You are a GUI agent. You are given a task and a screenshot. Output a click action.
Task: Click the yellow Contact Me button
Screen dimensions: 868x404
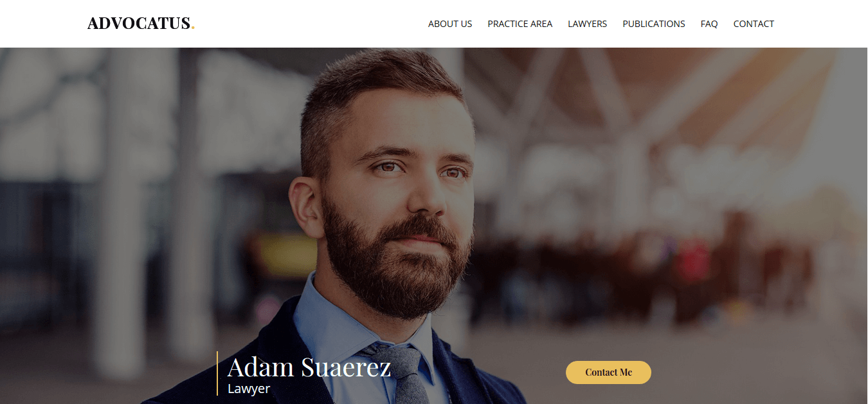click(x=608, y=372)
